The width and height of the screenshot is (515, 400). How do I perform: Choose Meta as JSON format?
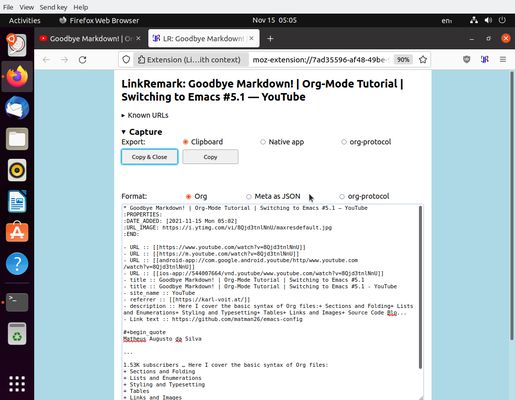249,197
